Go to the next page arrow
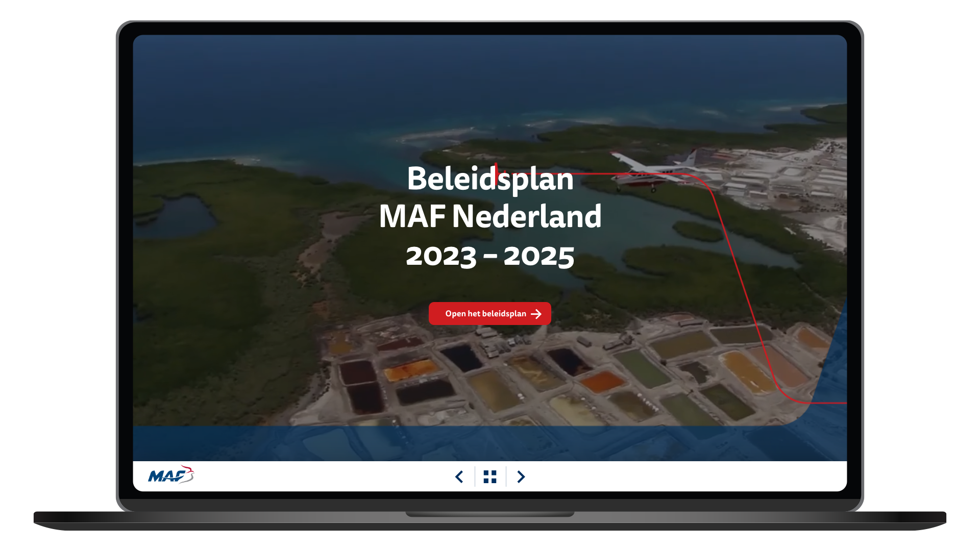The image size is (980, 551). point(521,477)
